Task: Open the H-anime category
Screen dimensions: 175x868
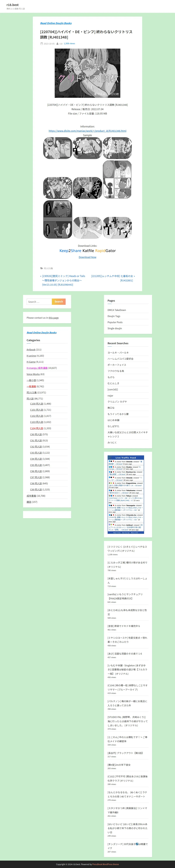Action: point(31,356)
